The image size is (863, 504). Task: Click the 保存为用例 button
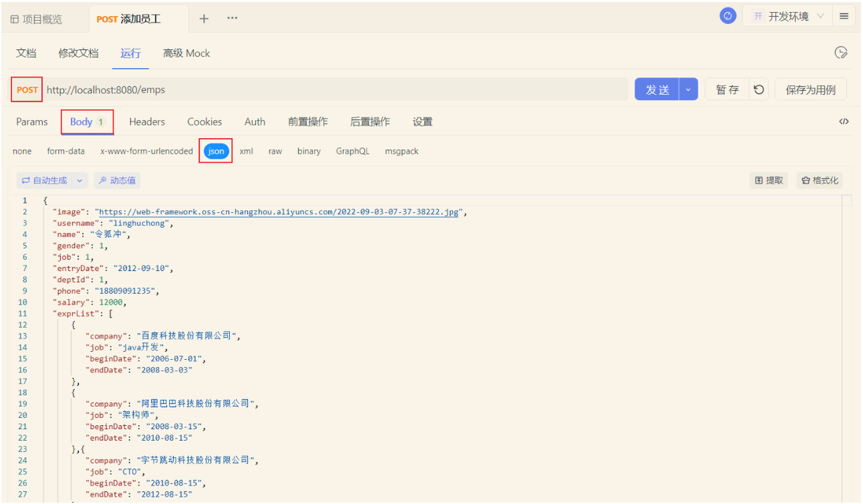(810, 90)
